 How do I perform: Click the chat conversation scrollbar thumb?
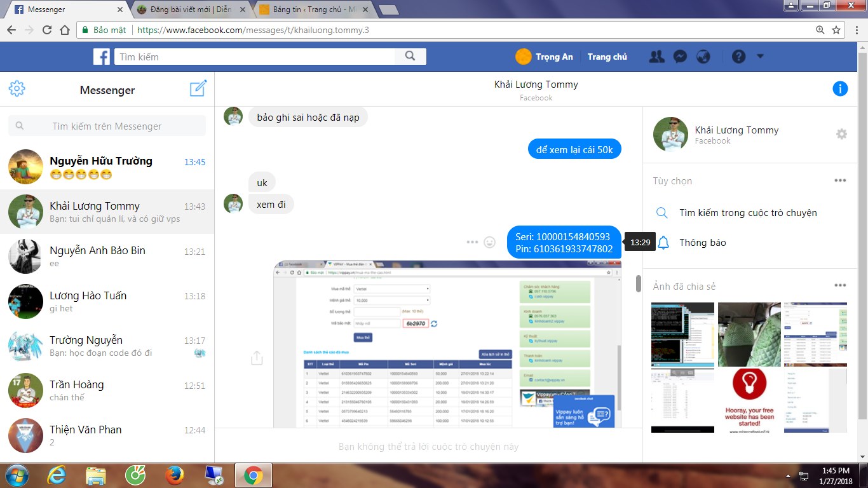639,284
